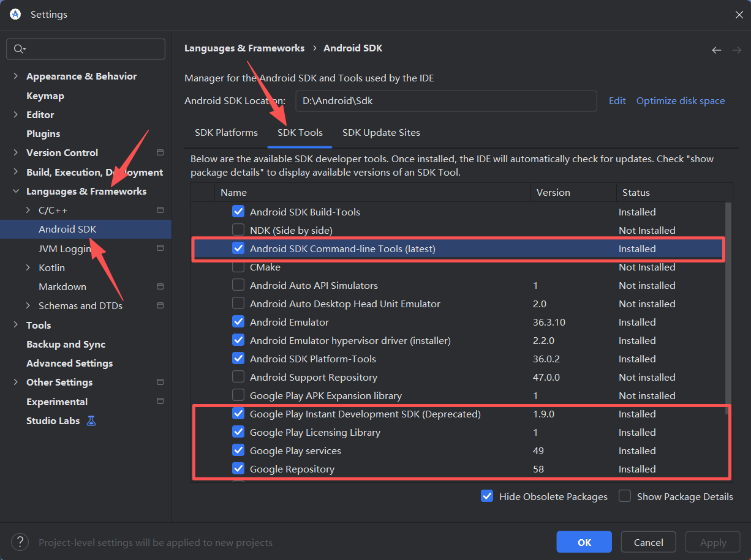
Task: Click project-level icon beside Markdown
Action: click(160, 286)
